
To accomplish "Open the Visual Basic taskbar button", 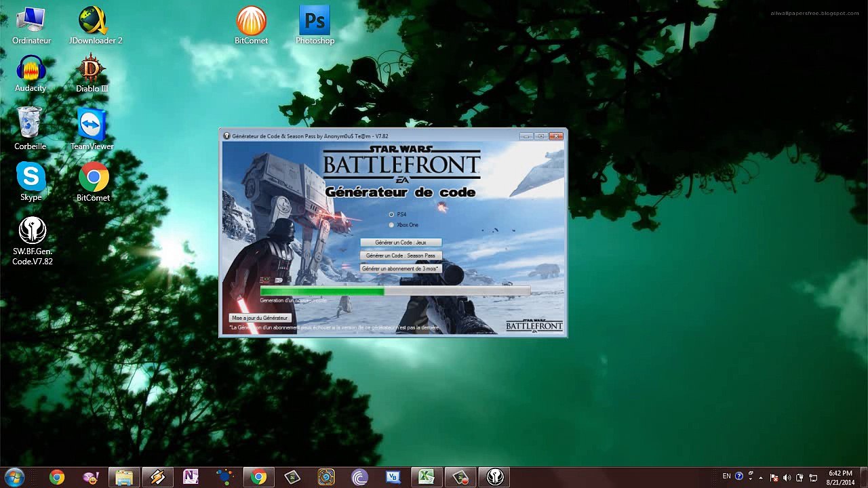I will click(393, 478).
